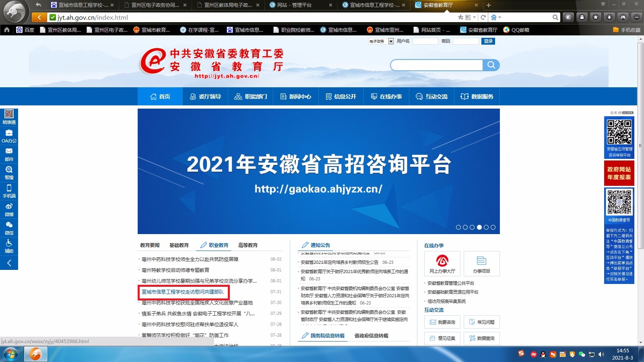The image size is (644, 362).
Task: Open 新闻中心 navigation menu item
Action: coord(296,97)
